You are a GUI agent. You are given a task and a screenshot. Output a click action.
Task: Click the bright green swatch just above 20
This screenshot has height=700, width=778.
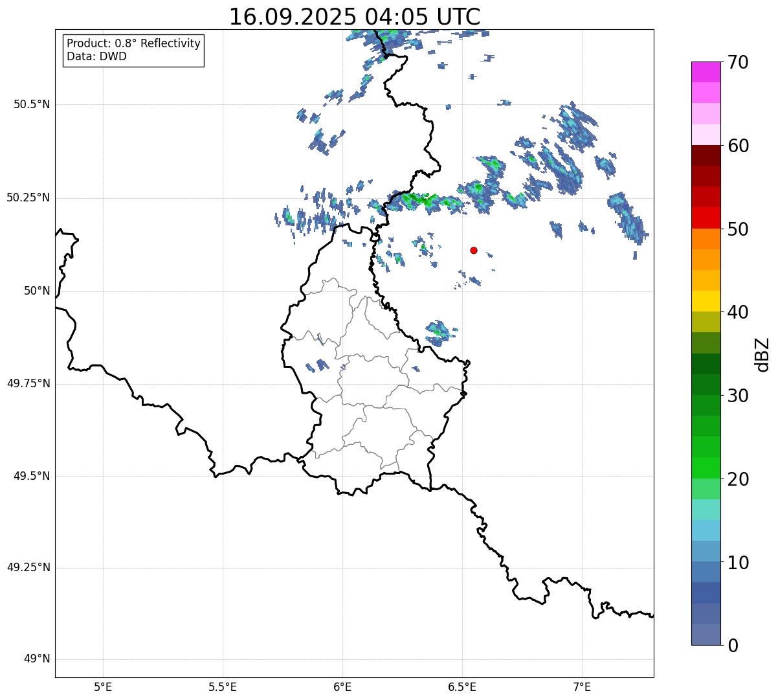pos(706,468)
